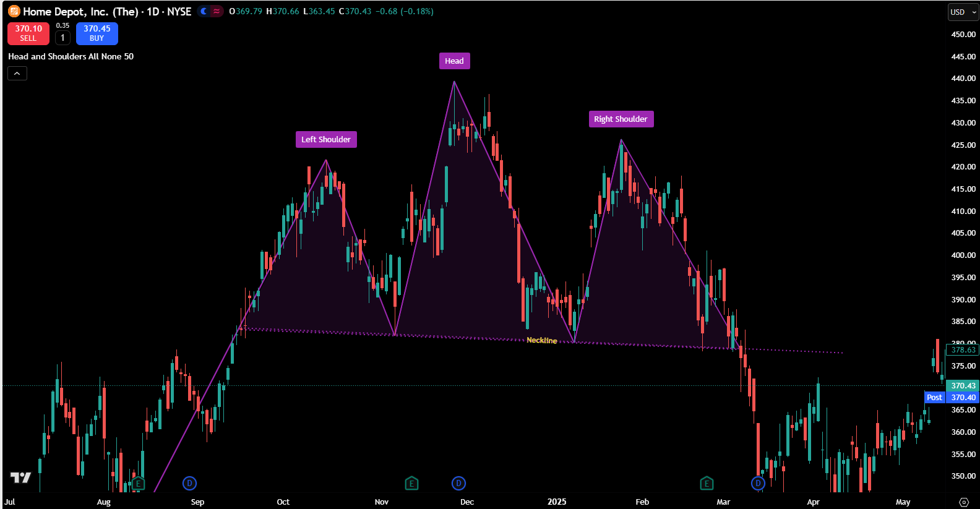Click the dividend marker in mid-March
980x509 pixels.
coord(758,483)
